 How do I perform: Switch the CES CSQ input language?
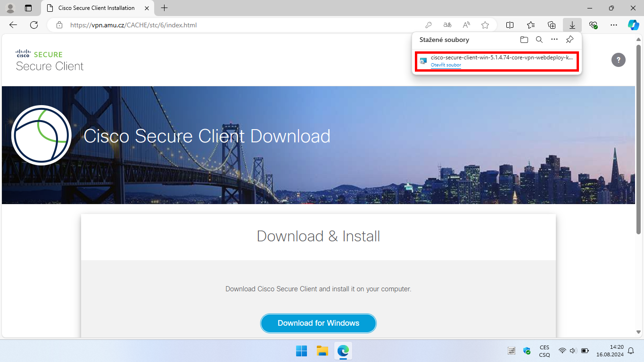coord(545,351)
